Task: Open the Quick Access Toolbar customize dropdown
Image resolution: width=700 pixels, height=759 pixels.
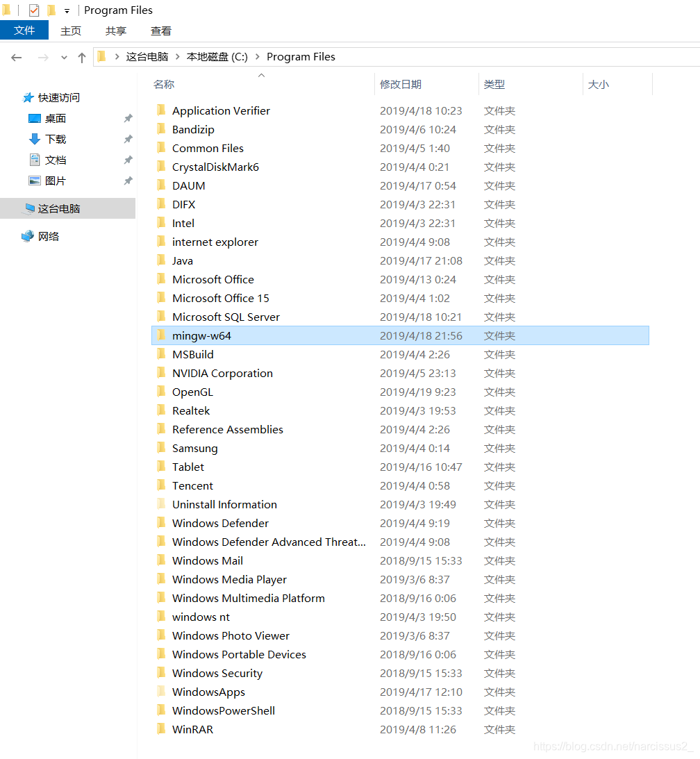Action: pos(67,10)
